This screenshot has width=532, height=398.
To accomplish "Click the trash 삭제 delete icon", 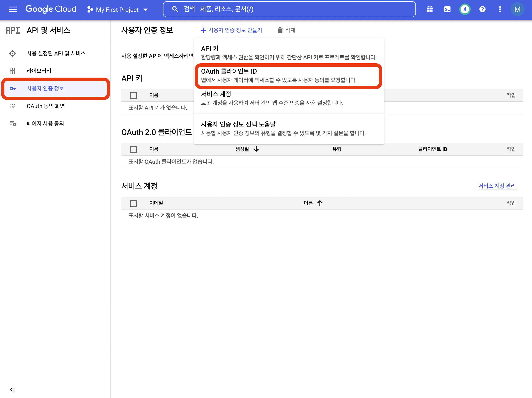I will 280,30.
